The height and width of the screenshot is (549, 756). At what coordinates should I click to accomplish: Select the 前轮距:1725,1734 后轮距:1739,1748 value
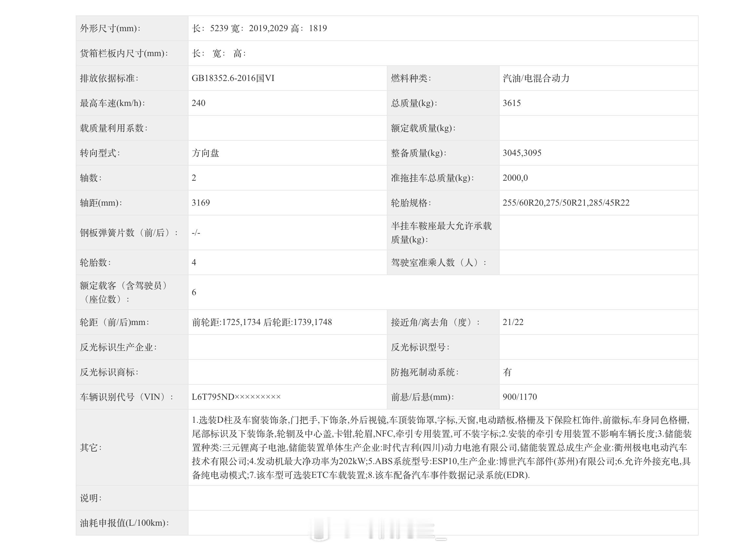(262, 322)
